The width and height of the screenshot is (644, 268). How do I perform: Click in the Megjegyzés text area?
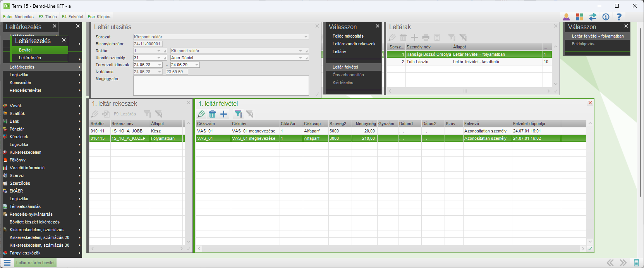(x=221, y=85)
